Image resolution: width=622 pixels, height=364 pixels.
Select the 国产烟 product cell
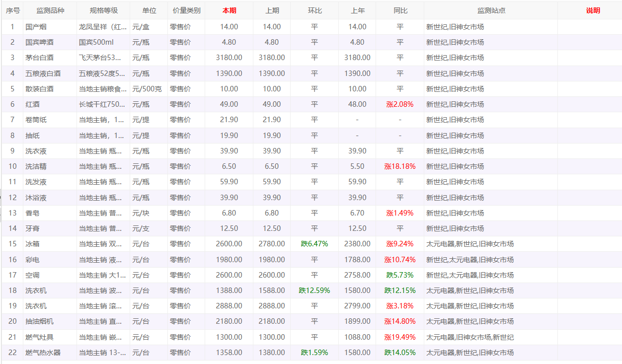50,27
